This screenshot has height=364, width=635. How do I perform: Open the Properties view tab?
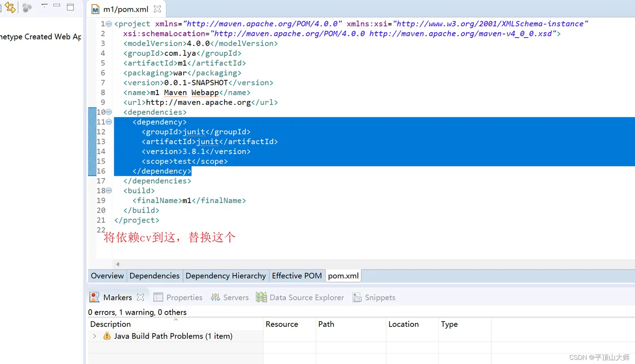point(178,297)
